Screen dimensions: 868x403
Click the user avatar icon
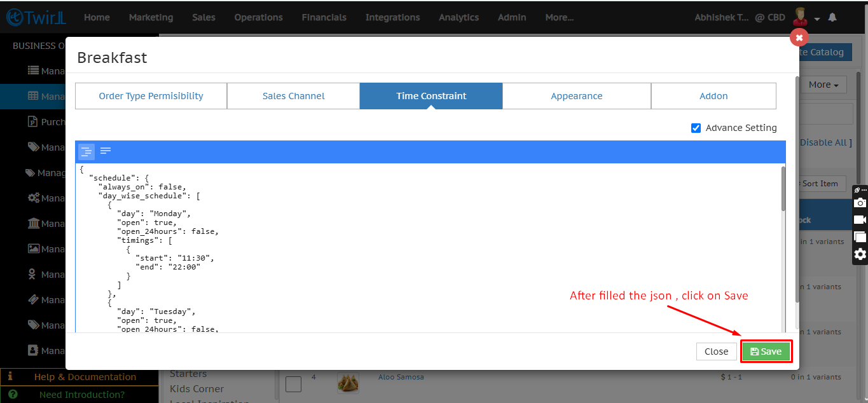coord(801,17)
